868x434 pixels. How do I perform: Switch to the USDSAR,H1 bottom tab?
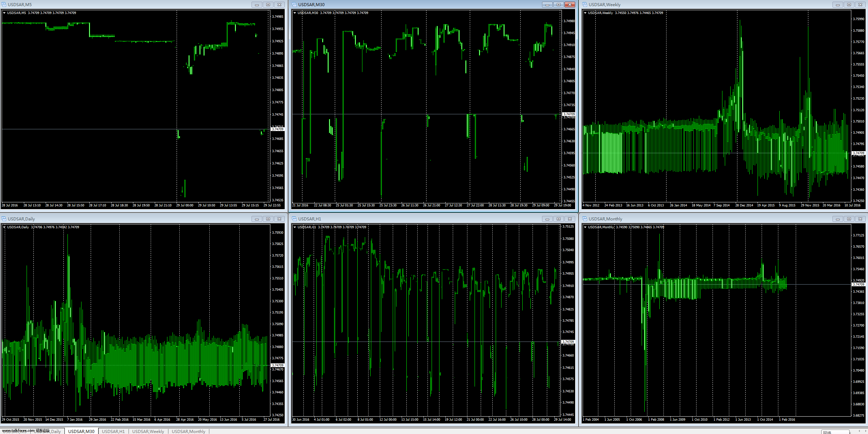point(113,431)
